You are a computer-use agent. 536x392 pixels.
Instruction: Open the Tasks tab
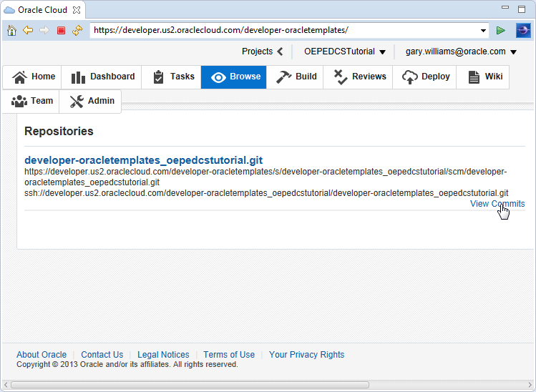[x=171, y=77]
